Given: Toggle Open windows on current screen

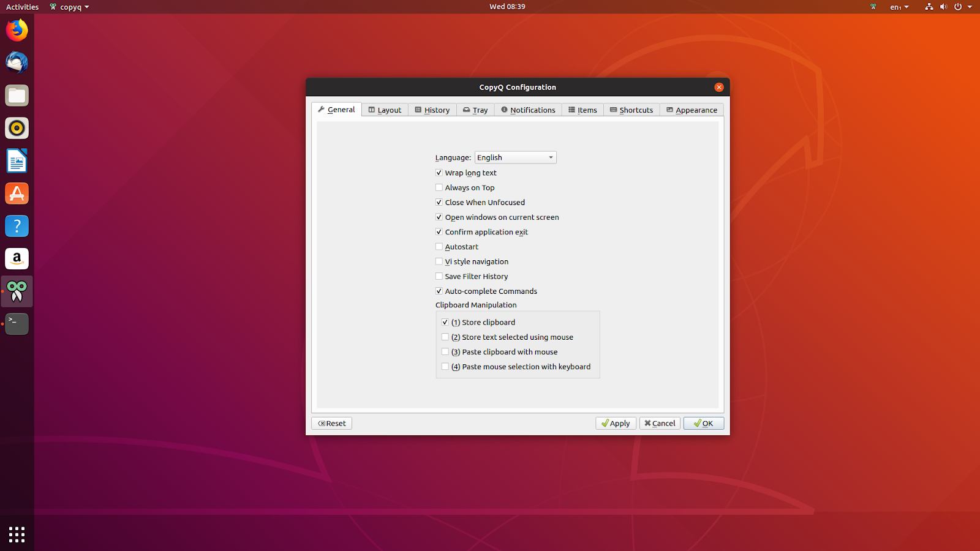Looking at the screenshot, I should (x=439, y=217).
